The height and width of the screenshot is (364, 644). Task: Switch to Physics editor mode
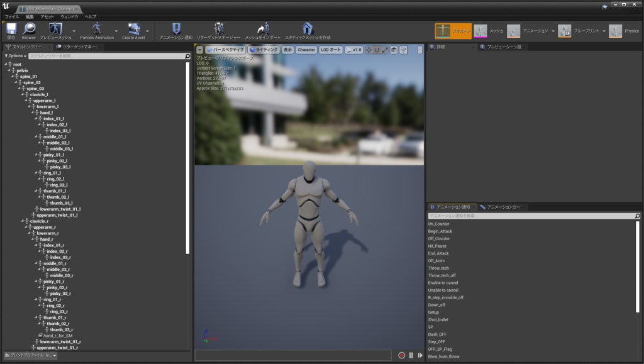point(624,31)
